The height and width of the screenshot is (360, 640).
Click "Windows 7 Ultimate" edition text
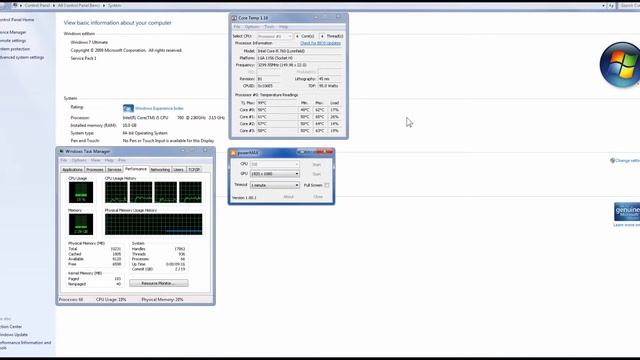[x=89, y=42]
